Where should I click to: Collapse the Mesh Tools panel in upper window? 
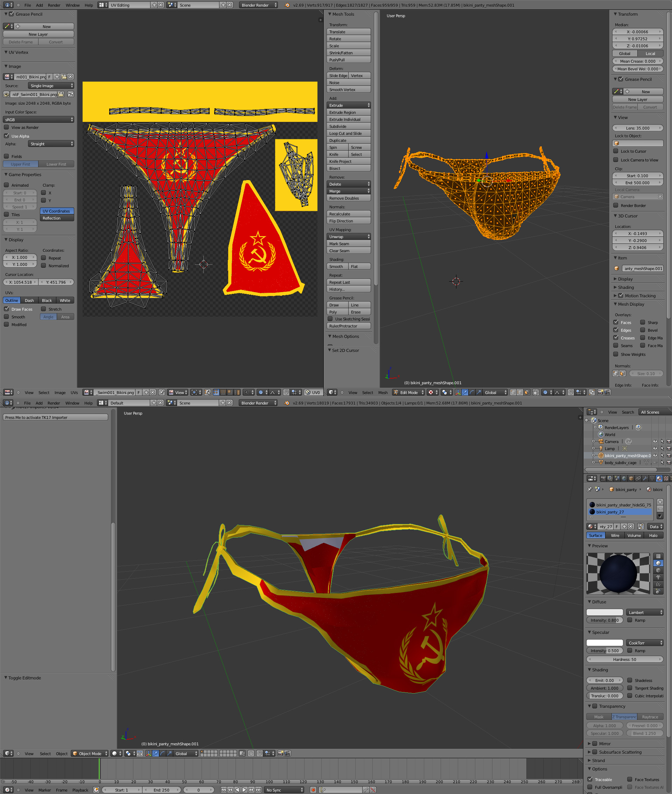point(330,14)
